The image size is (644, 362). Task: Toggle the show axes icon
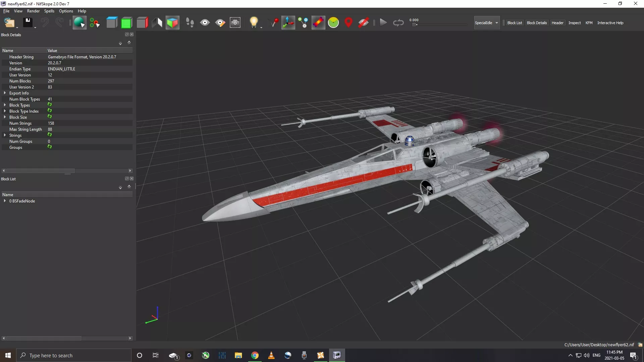click(x=288, y=23)
